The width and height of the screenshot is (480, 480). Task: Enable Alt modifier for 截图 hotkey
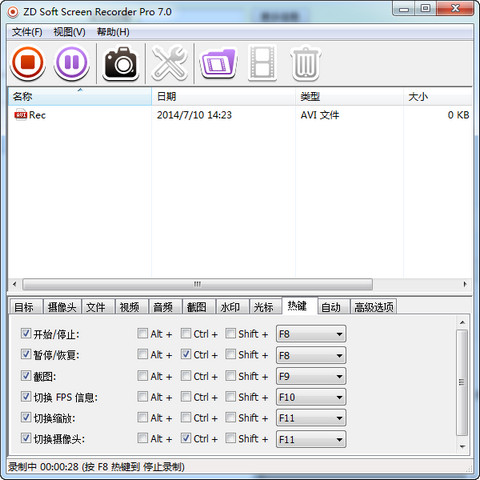[142, 376]
